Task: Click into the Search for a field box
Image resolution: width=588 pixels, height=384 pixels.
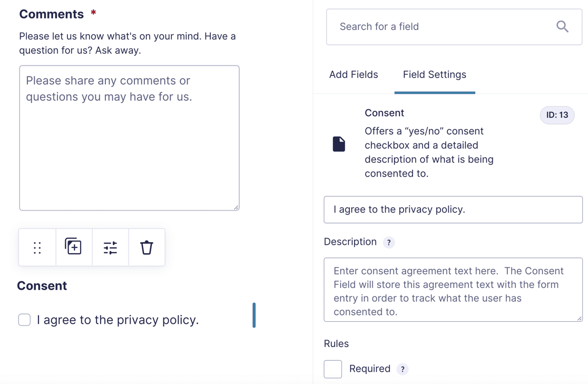Action: [x=454, y=27]
